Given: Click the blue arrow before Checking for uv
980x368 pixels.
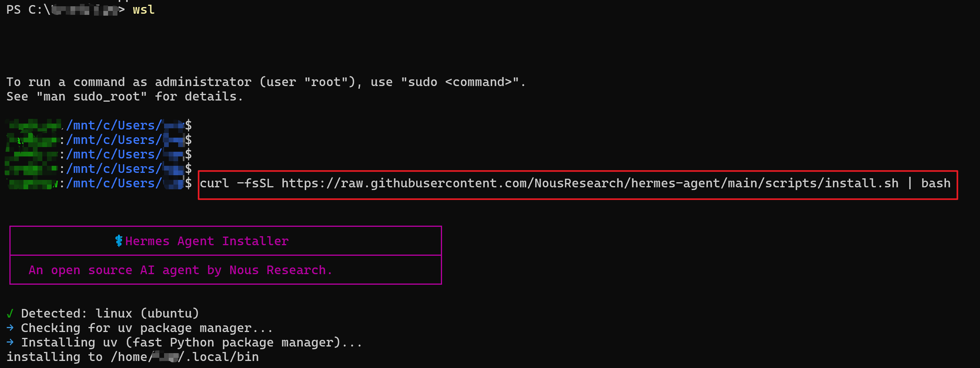Looking at the screenshot, I should click(10, 328).
